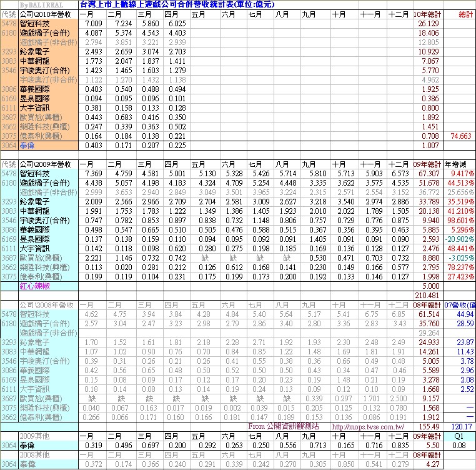
Task: Select the blue table title heading
Action: (x=177, y=4)
